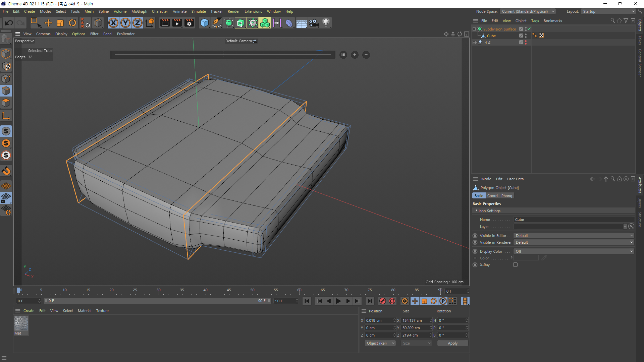Click the Render View clapperboard icon
Screen dimensions: 644x362
click(165, 23)
